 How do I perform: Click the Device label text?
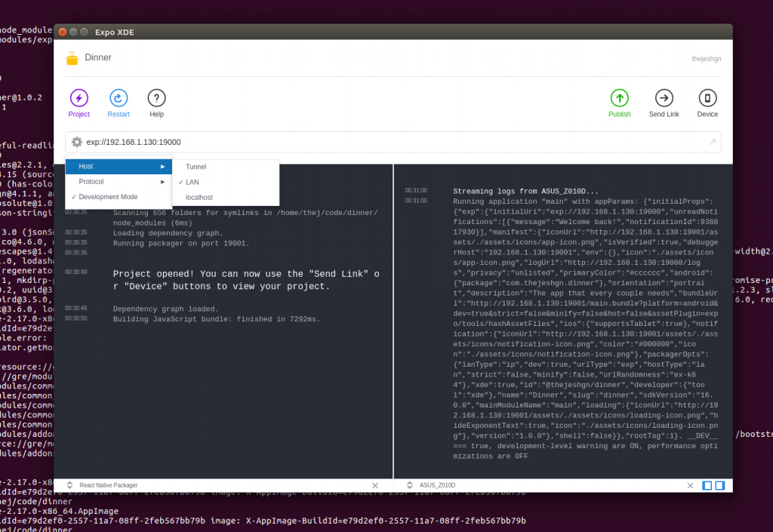tap(707, 114)
